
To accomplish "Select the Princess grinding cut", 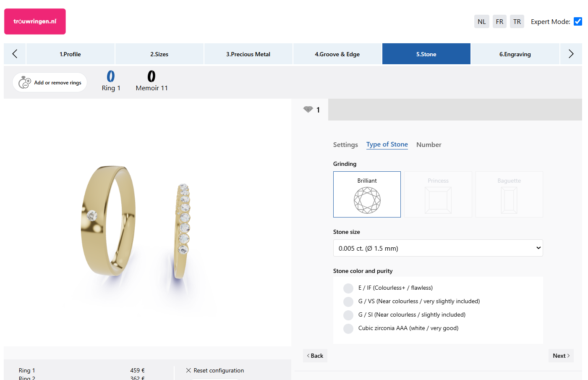I will point(438,194).
